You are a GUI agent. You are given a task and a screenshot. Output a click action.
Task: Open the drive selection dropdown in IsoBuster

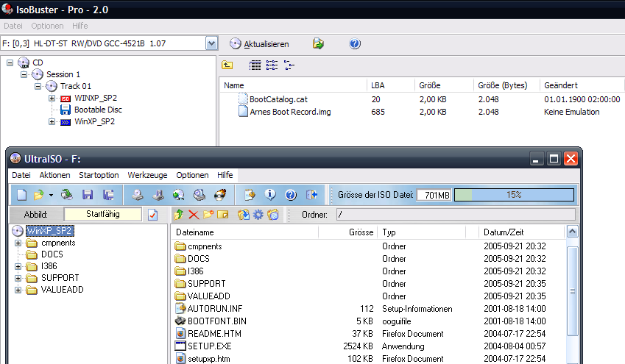tap(212, 43)
